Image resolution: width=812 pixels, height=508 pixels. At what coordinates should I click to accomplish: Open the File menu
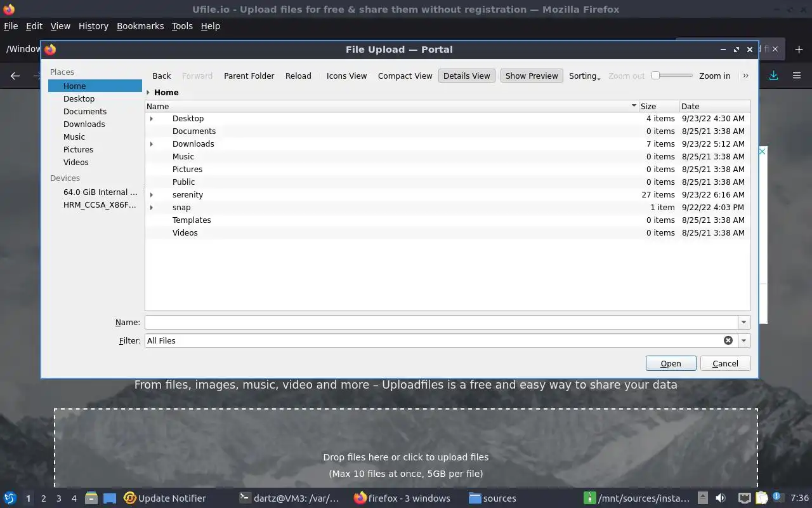[11, 26]
